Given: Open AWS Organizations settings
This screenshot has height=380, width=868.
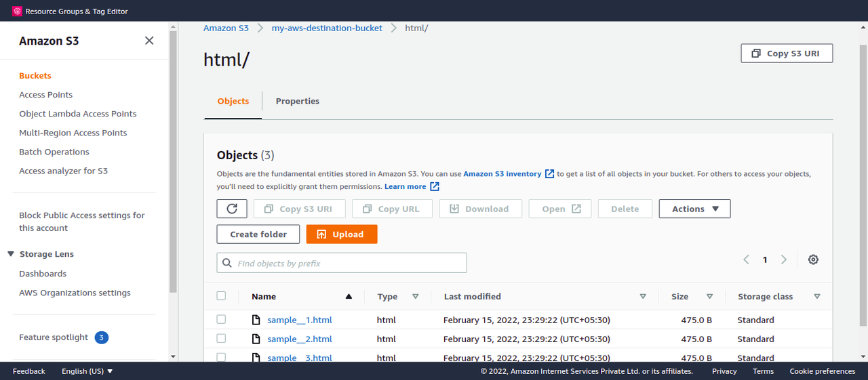Looking at the screenshot, I should tap(75, 293).
